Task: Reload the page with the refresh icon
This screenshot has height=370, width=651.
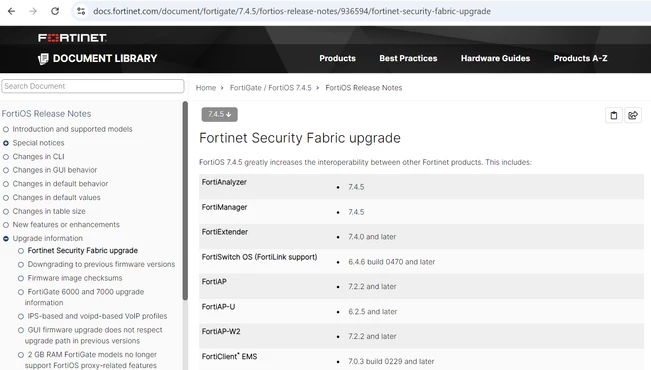Action: (55, 11)
